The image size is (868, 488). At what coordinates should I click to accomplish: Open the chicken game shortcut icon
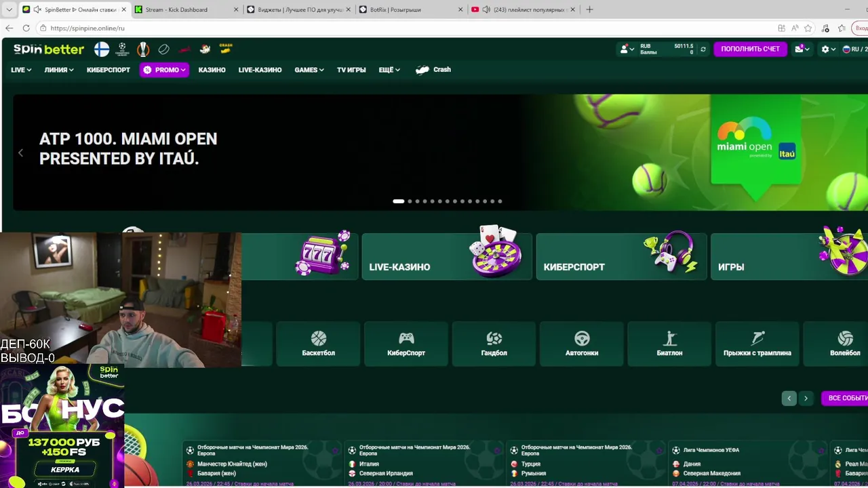tap(205, 49)
